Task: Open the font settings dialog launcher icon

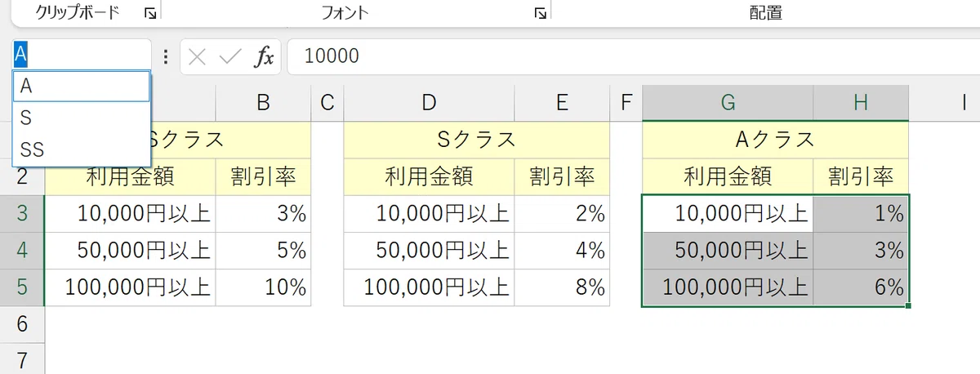Action: 540,13
